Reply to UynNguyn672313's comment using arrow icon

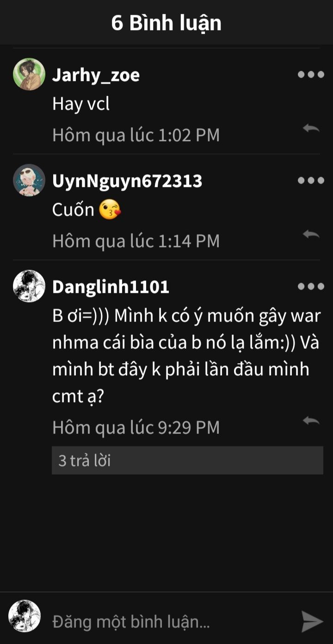click(x=311, y=235)
